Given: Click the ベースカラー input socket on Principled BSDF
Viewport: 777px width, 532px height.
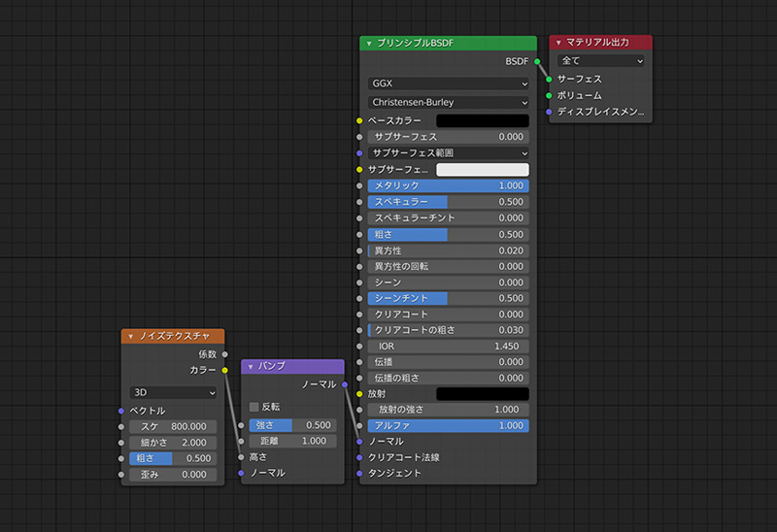Looking at the screenshot, I should pyautogui.click(x=359, y=120).
